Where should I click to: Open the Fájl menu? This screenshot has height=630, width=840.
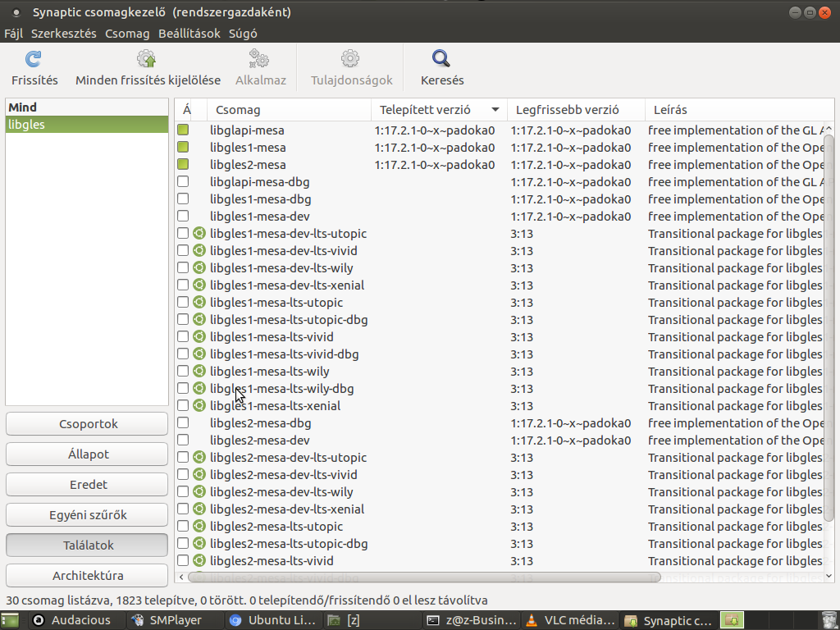(x=13, y=33)
